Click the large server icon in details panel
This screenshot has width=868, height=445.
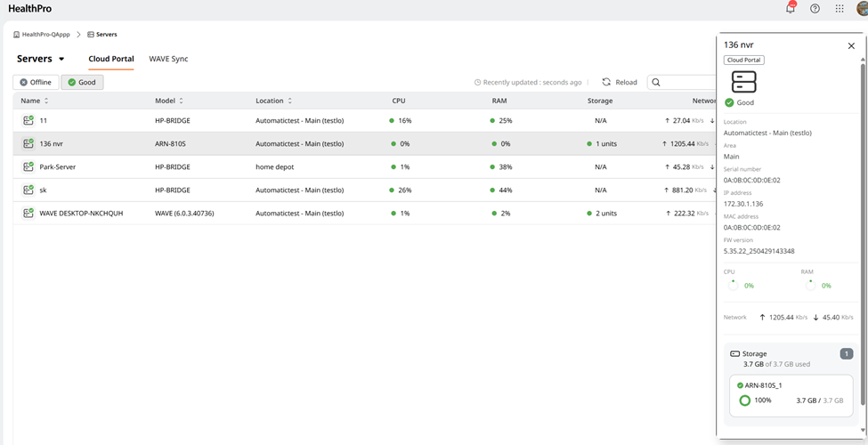tap(743, 82)
